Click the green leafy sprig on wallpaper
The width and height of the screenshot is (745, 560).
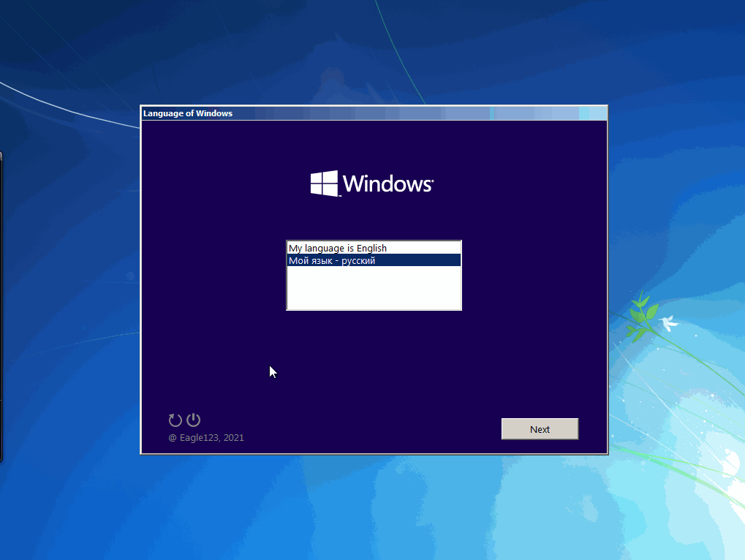[639, 316]
